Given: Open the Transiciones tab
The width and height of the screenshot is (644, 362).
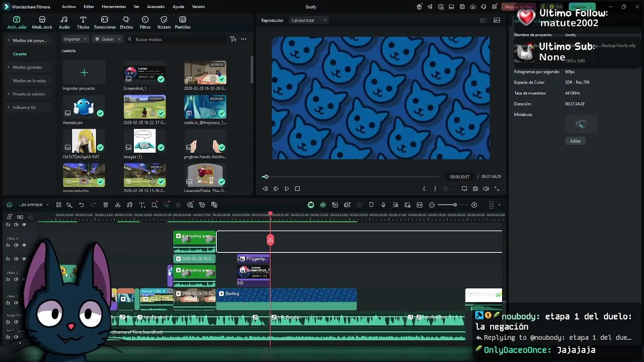Looking at the screenshot, I should point(105,23).
